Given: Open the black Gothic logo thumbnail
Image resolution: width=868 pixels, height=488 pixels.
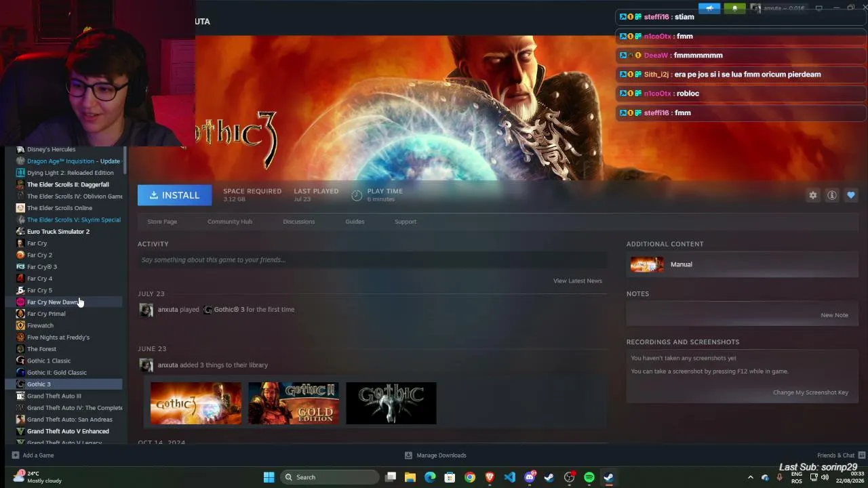Looking at the screenshot, I should pos(391,403).
